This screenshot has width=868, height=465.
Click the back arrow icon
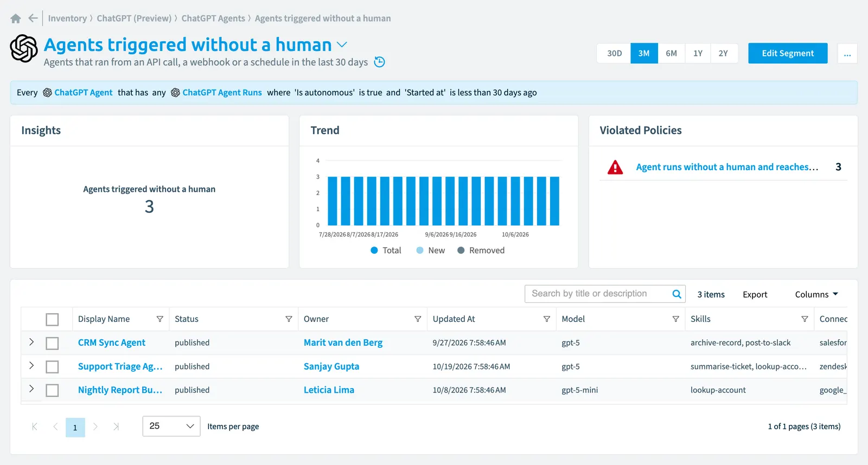[x=33, y=18]
